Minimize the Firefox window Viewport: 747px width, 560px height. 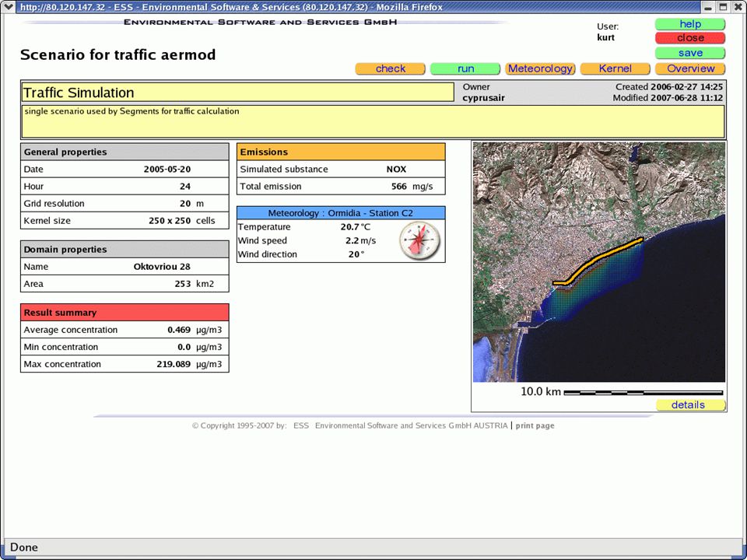708,7
